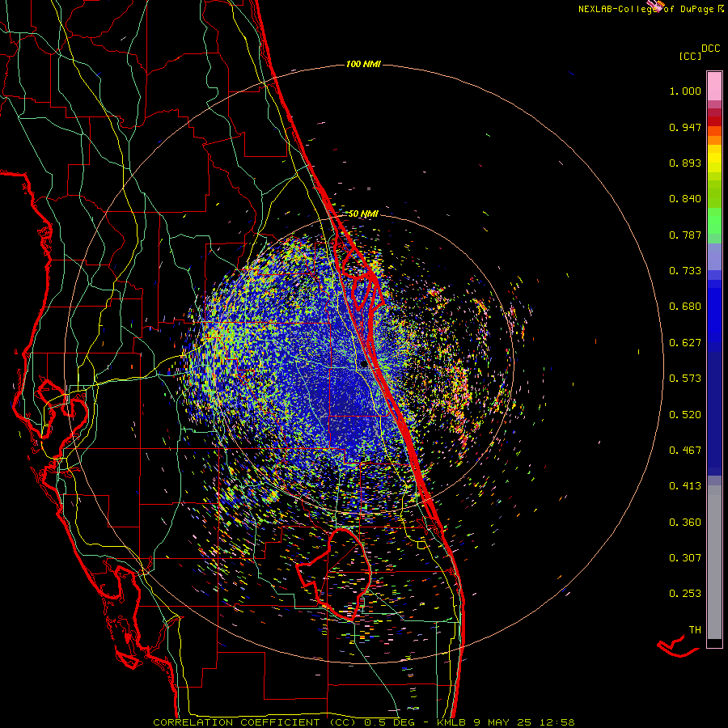Select the 0.360 scale value
The height and width of the screenshot is (728, 728).
click(685, 523)
